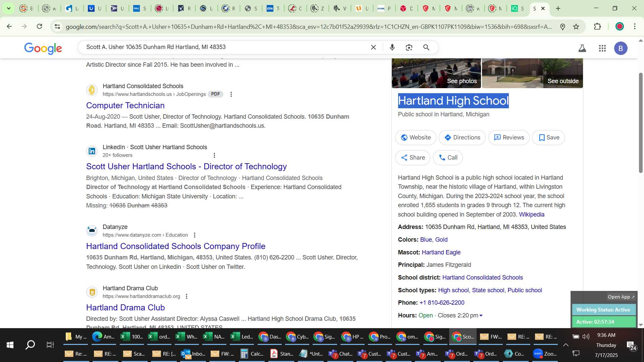The width and height of the screenshot is (644, 362).
Task: Click the PDF badge on Computer Technician result
Action: (215, 94)
